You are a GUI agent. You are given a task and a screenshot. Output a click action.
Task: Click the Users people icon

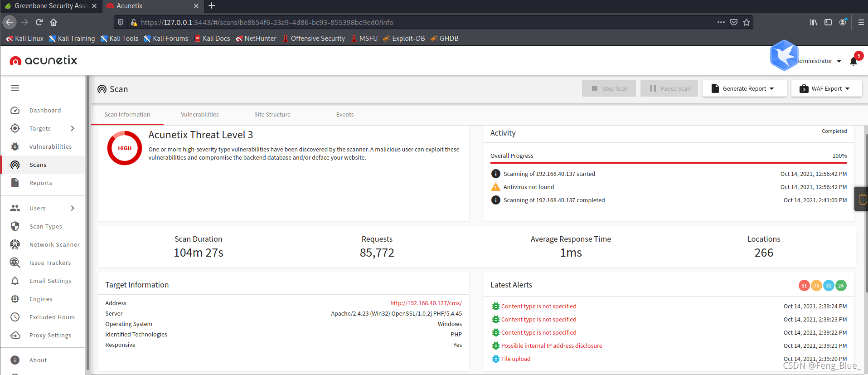point(15,208)
